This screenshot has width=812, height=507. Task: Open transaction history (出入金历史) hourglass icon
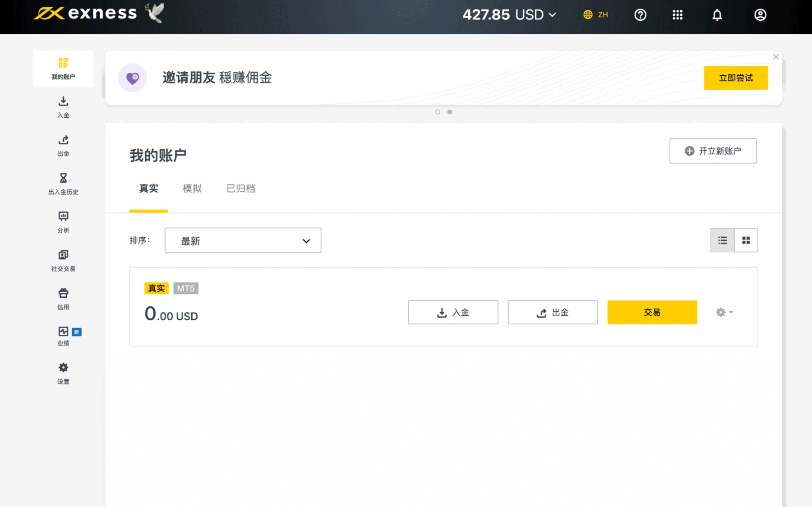click(x=63, y=178)
